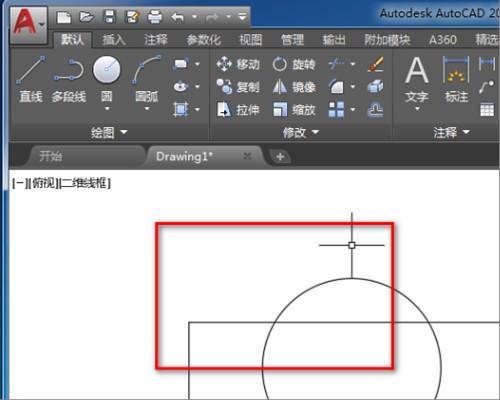This screenshot has height=400, width=500.
Task: Save the drawing with the floppy icon
Action: click(x=109, y=17)
